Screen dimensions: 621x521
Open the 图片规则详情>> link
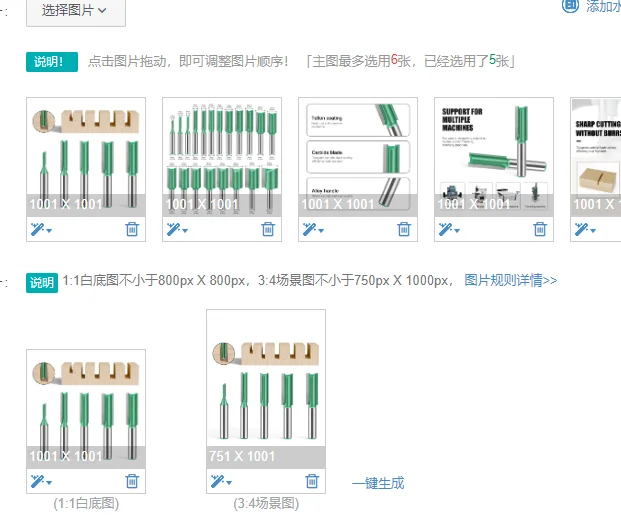[511, 280]
